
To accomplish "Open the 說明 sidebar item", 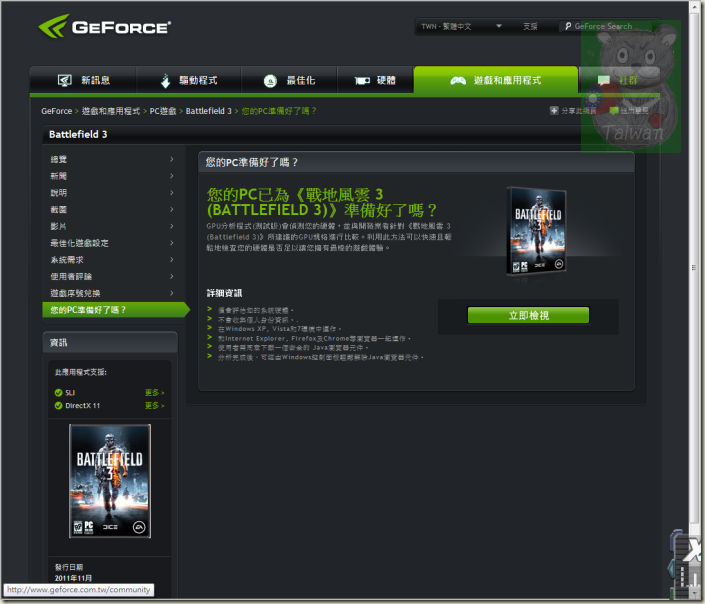I will [x=112, y=192].
